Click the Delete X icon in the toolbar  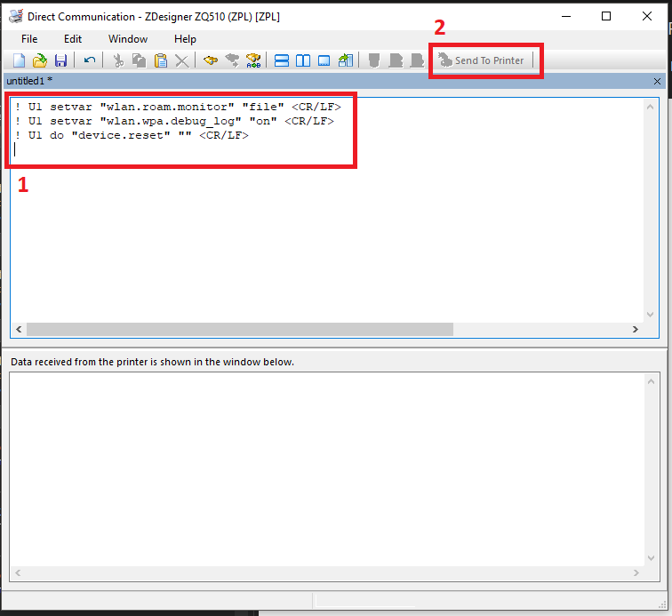pyautogui.click(x=181, y=60)
